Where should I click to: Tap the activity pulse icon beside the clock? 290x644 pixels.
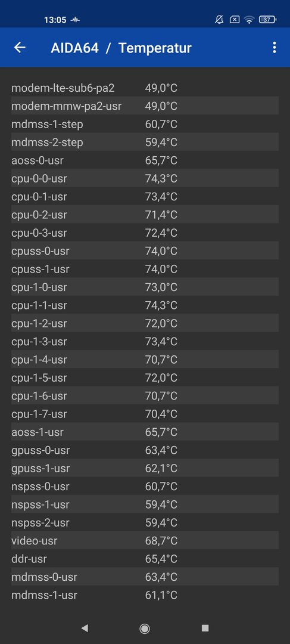[75, 20]
